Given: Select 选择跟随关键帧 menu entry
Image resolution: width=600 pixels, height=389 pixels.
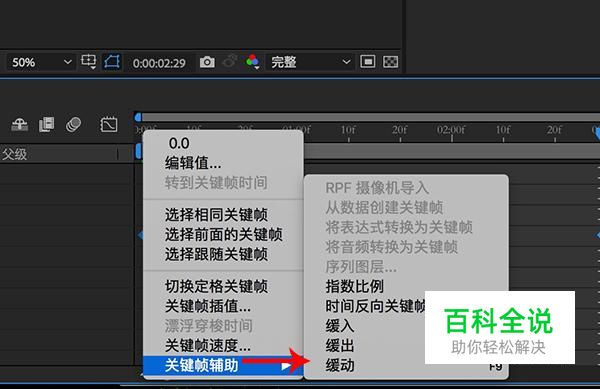Looking at the screenshot, I should coord(223,254).
